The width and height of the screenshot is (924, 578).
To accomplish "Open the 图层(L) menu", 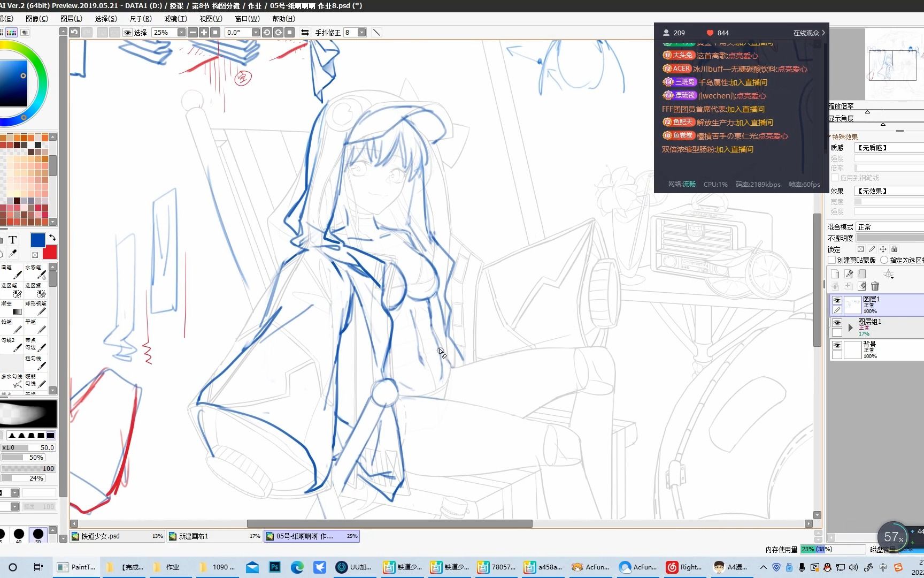I will click(x=71, y=19).
